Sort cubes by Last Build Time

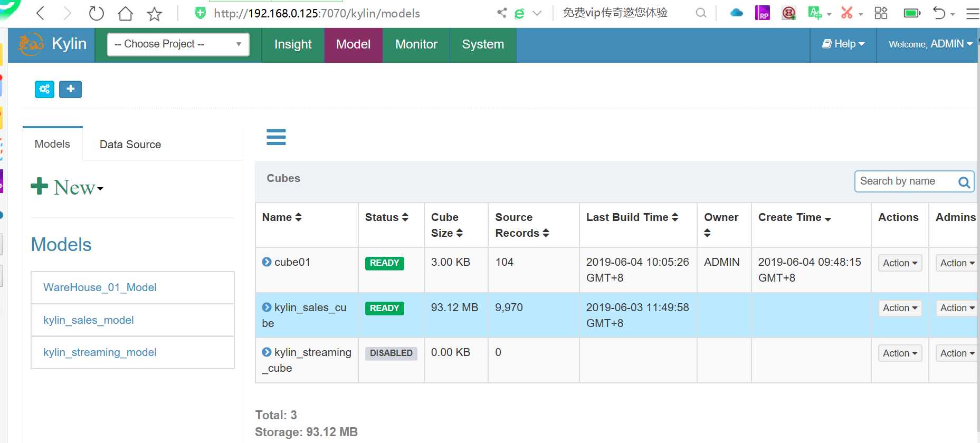pyautogui.click(x=632, y=217)
